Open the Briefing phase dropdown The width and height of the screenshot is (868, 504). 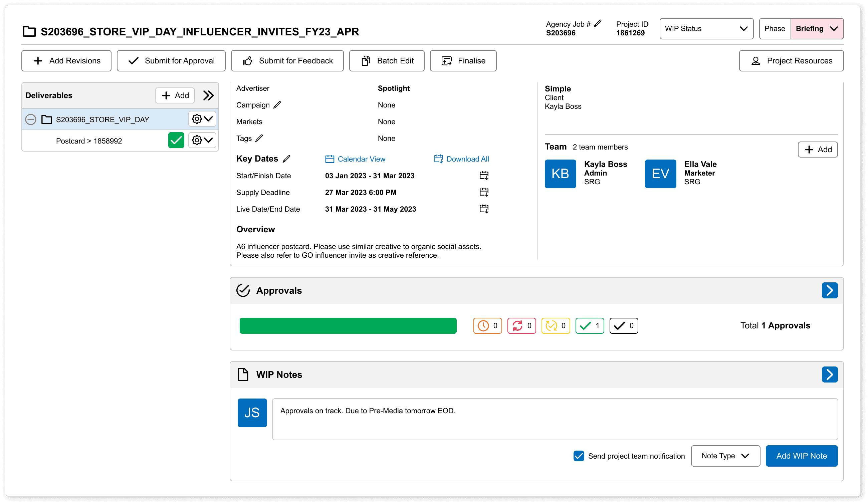coord(817,29)
